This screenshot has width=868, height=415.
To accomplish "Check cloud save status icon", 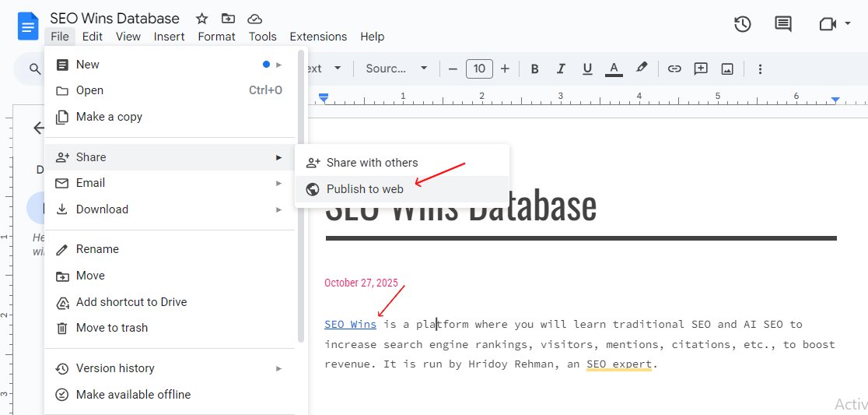I will point(254,19).
